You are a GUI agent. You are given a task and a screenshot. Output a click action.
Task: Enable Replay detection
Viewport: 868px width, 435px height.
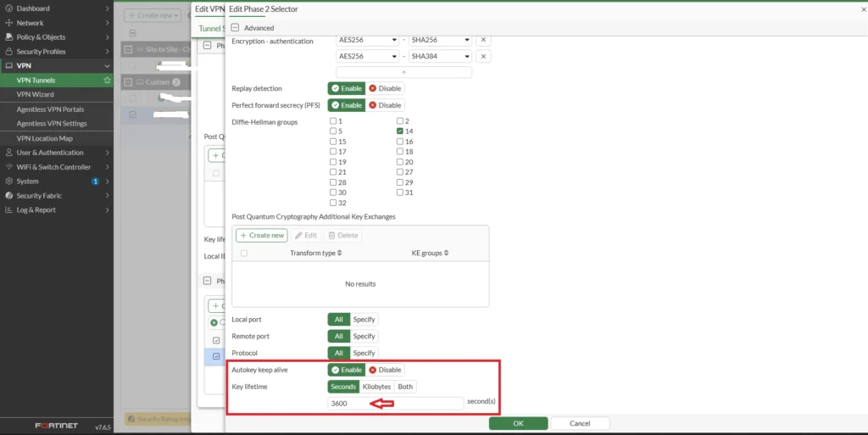pyautogui.click(x=347, y=88)
